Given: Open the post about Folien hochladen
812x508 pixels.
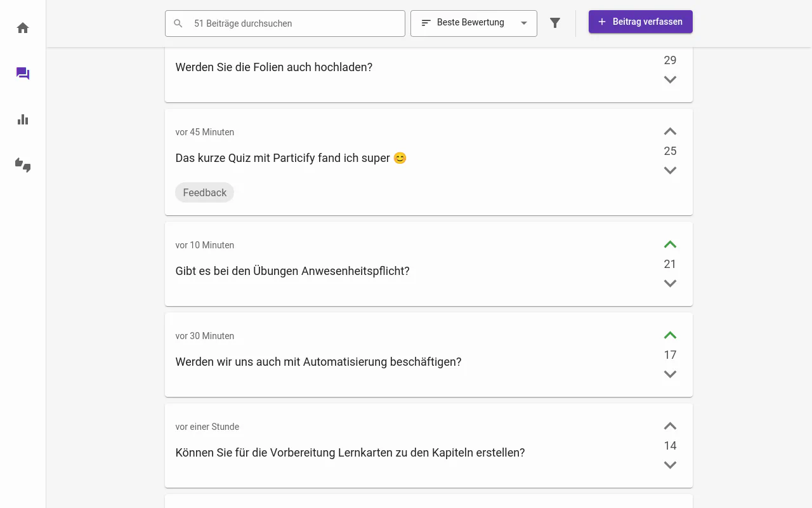Looking at the screenshot, I should pos(274,67).
